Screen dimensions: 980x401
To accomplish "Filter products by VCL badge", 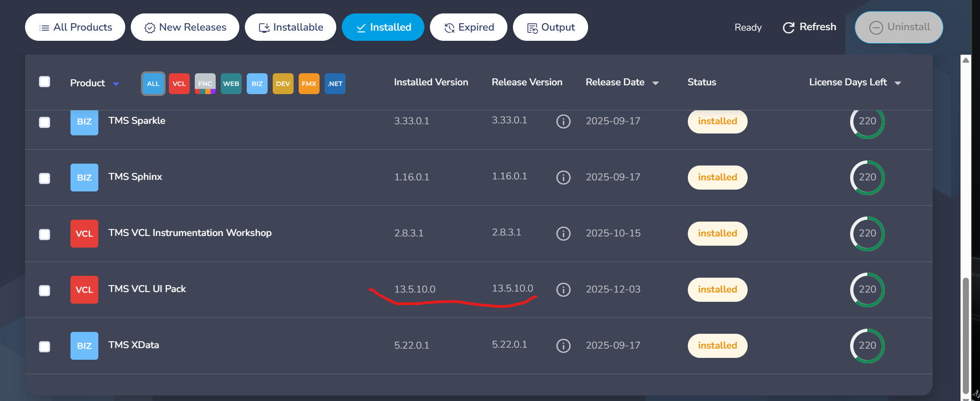I will coord(179,84).
